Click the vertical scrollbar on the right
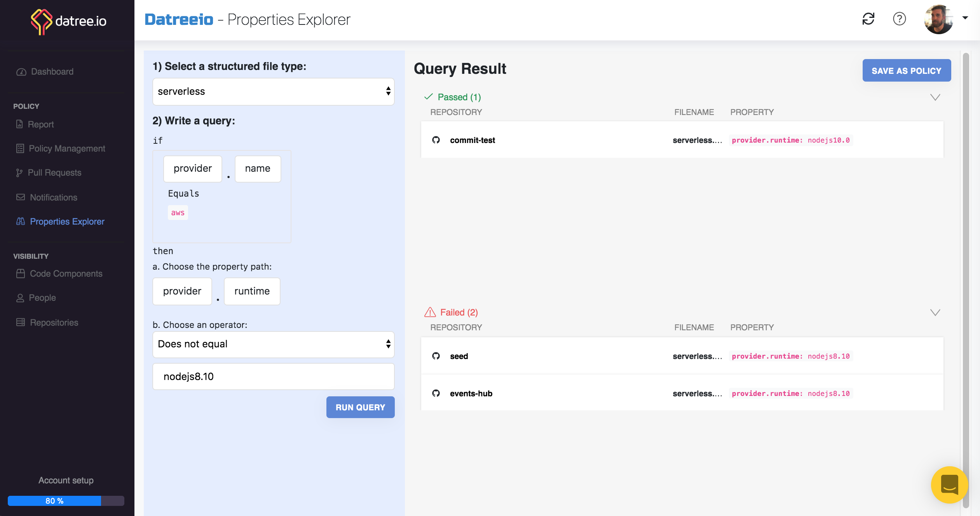Viewport: 980px width, 516px height. click(966, 280)
